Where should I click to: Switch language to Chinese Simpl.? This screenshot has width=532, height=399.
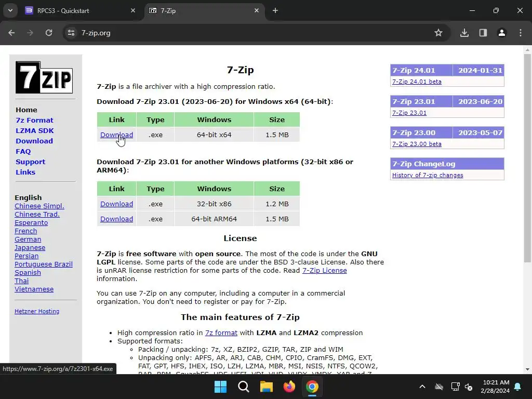coord(39,206)
